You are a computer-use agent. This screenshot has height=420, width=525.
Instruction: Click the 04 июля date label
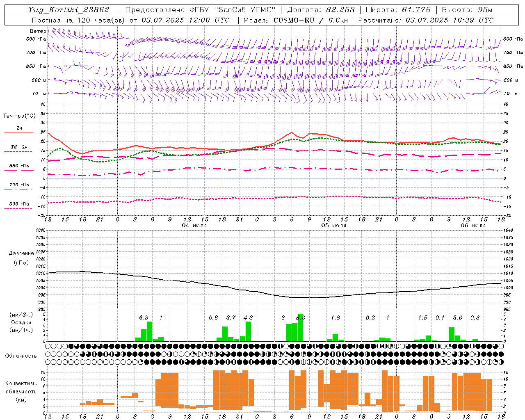(x=194, y=226)
